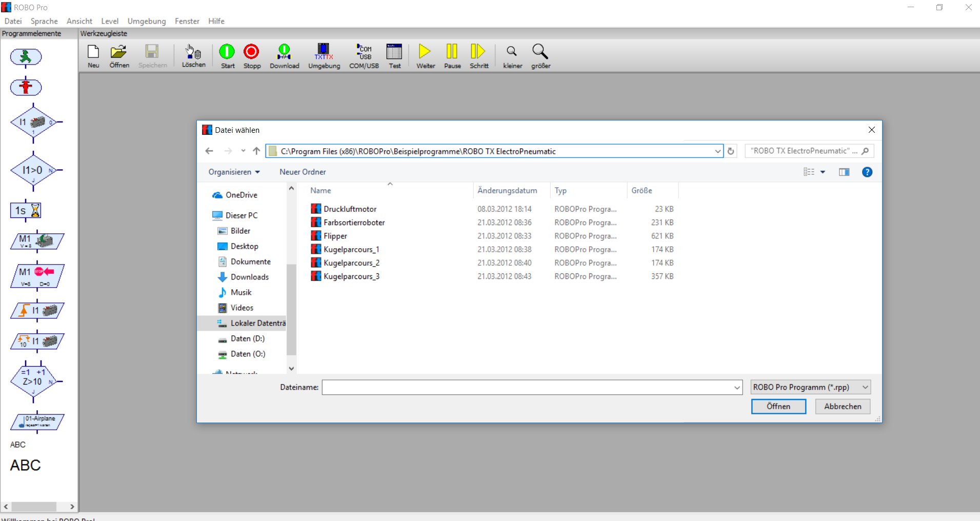The image size is (980, 521).
Task: Open the Organisieren dropdown
Action: click(234, 172)
